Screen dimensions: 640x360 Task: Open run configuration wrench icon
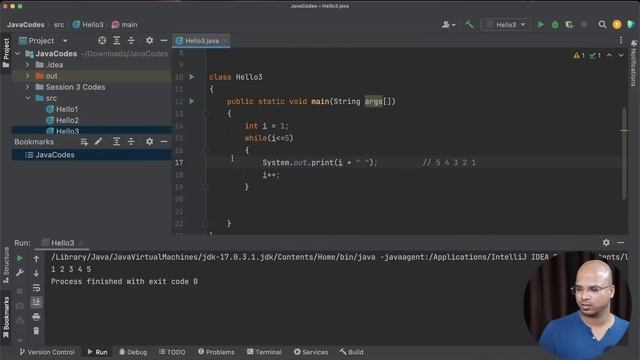click(x=20, y=273)
